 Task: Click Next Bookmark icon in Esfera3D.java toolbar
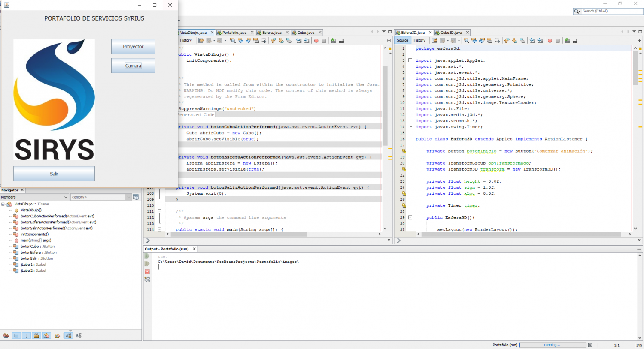(x=515, y=40)
